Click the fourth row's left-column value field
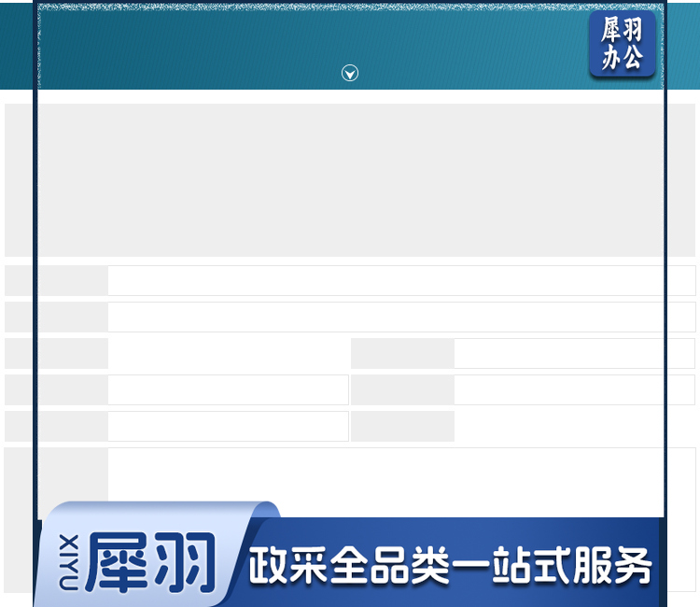This screenshot has width=700, height=607. tap(228, 390)
